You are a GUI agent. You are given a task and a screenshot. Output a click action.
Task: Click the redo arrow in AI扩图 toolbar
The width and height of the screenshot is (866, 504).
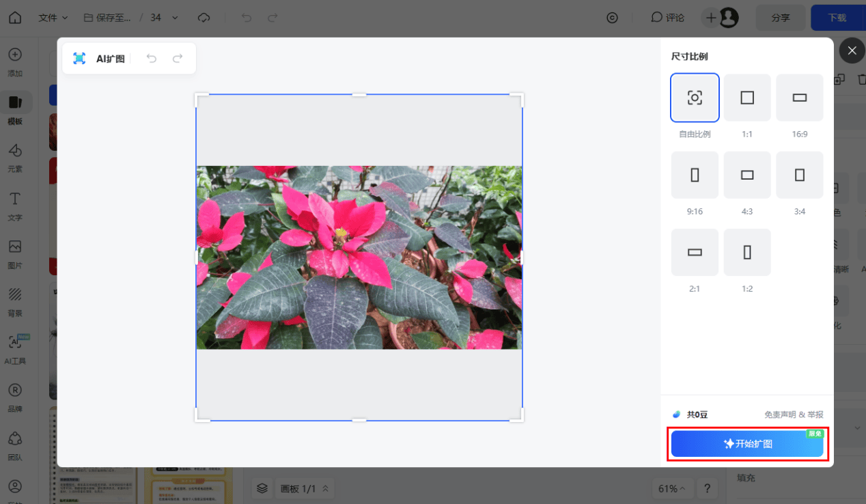pos(178,59)
